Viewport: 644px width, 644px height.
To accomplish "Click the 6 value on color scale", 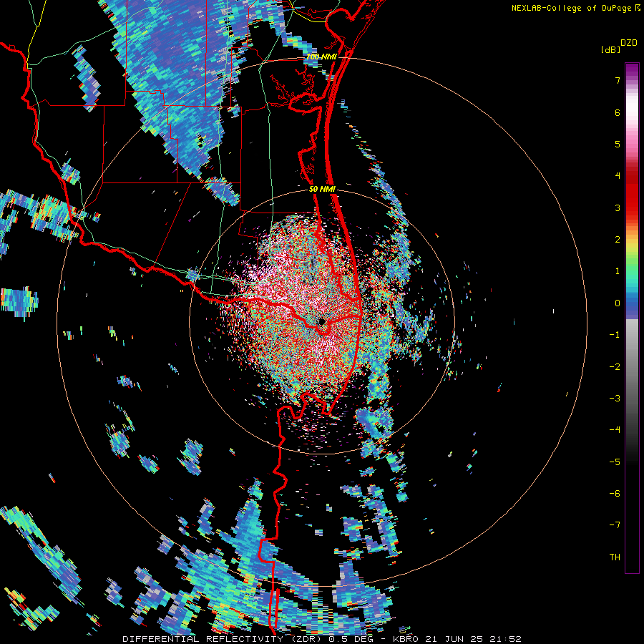I will [x=618, y=112].
